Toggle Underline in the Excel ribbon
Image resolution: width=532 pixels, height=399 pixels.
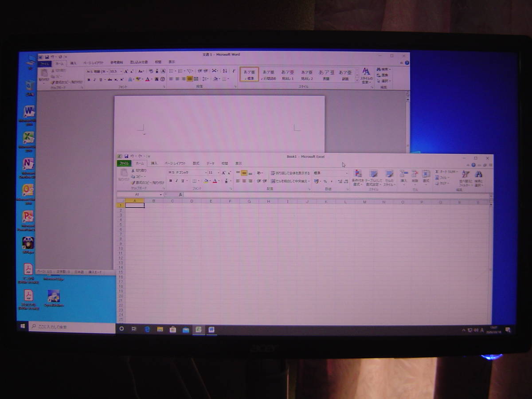click(183, 181)
